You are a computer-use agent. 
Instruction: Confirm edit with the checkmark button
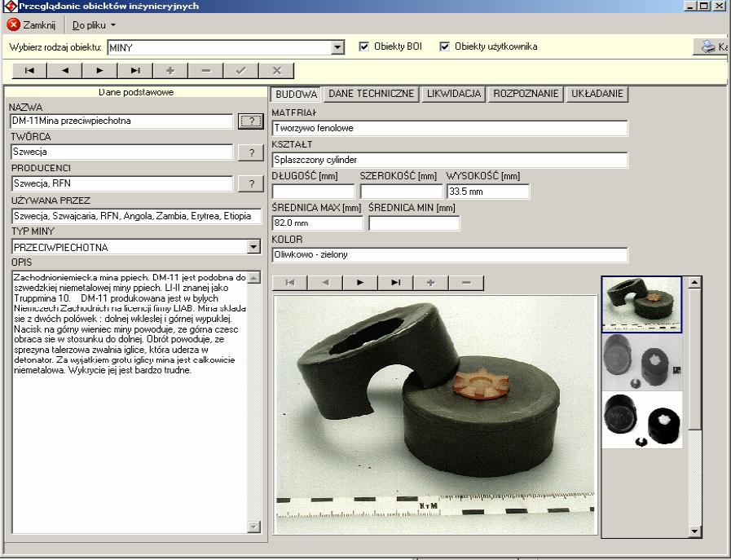[x=241, y=70]
